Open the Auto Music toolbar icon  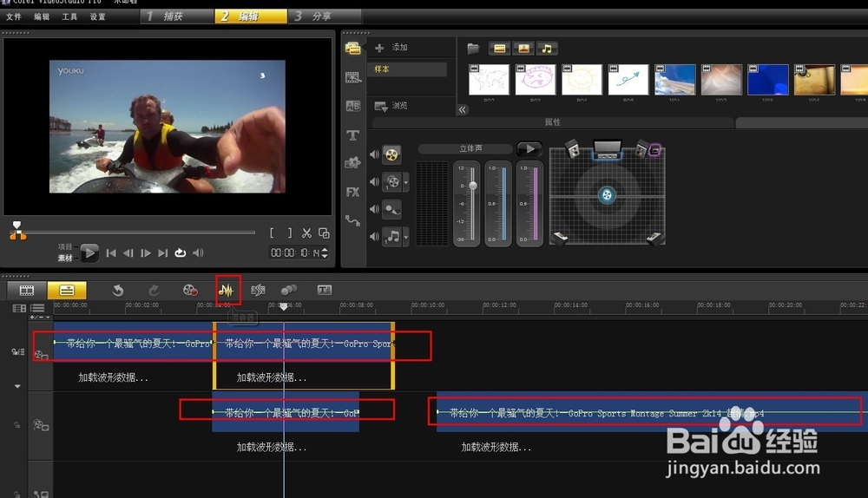258,290
